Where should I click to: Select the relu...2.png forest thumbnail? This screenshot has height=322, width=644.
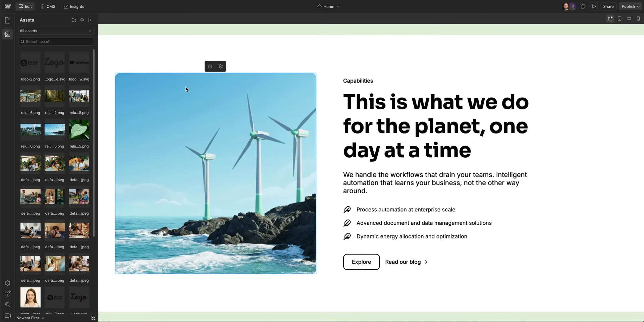coord(55,96)
